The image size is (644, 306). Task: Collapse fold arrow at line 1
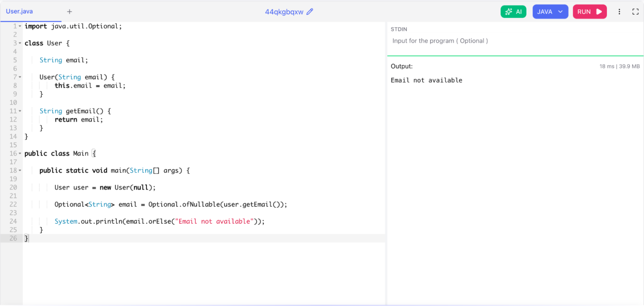pos(20,26)
